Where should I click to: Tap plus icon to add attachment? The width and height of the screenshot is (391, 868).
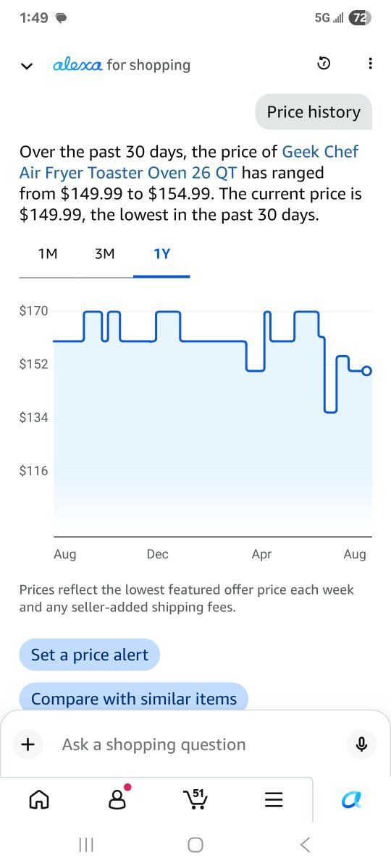(28, 744)
